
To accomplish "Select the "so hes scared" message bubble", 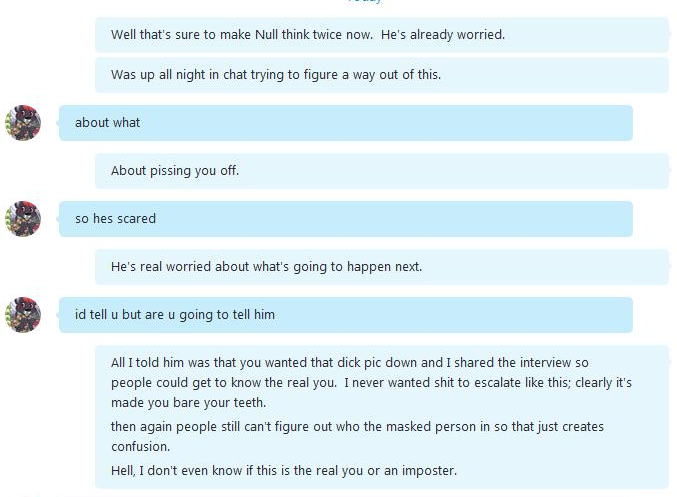I will [x=346, y=218].
